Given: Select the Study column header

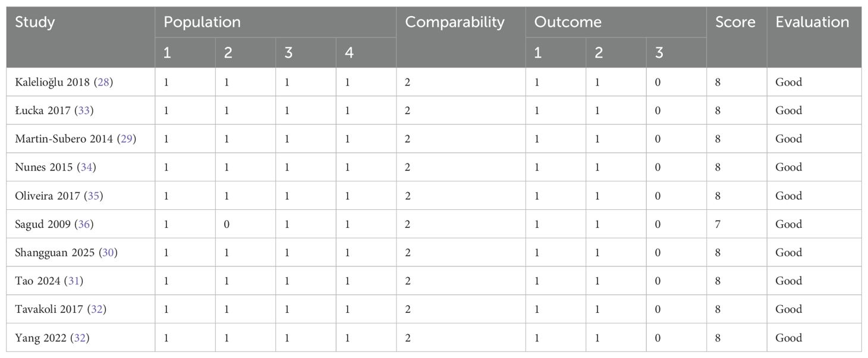Looking at the screenshot, I should click(35, 23).
